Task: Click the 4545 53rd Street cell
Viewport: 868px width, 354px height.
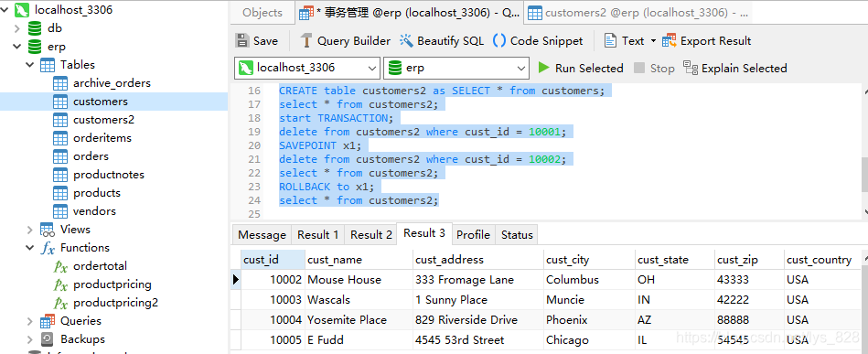Action: coord(478,339)
